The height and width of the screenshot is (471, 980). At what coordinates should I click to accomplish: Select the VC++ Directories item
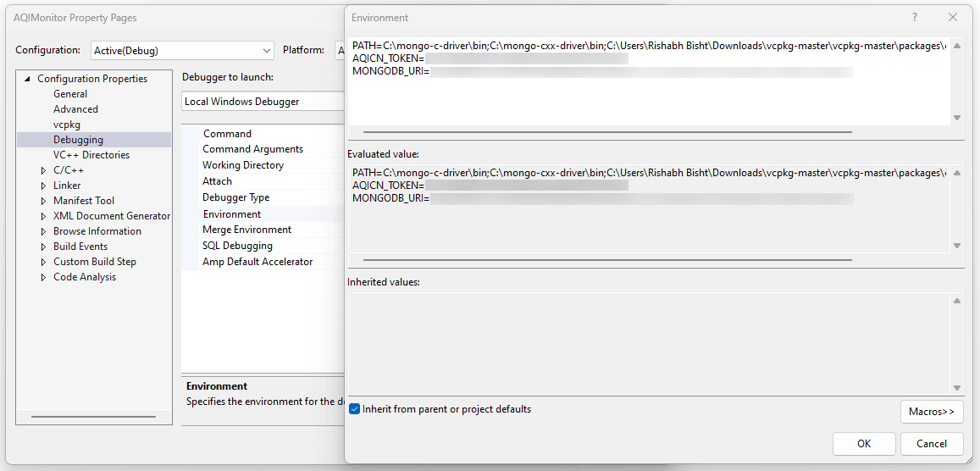click(91, 155)
